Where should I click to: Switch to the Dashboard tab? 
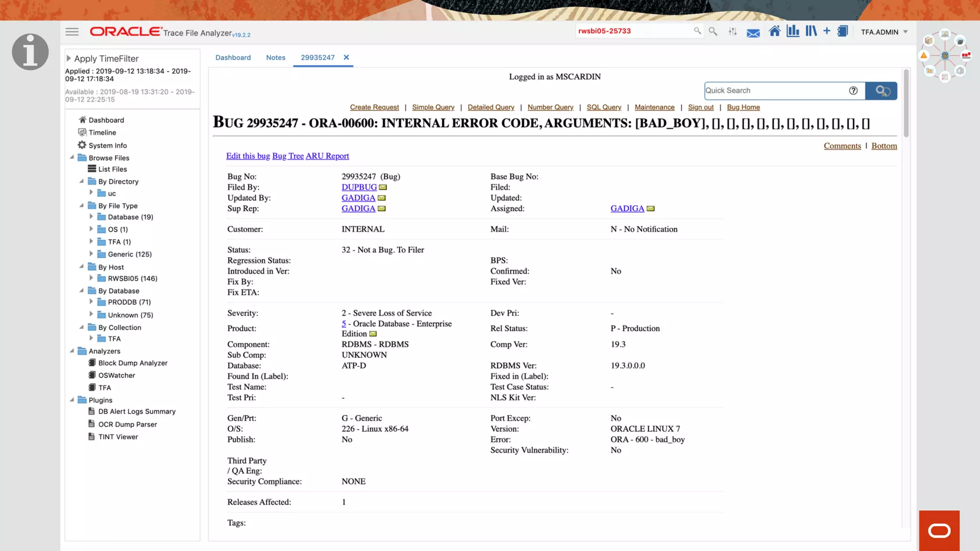click(233, 57)
